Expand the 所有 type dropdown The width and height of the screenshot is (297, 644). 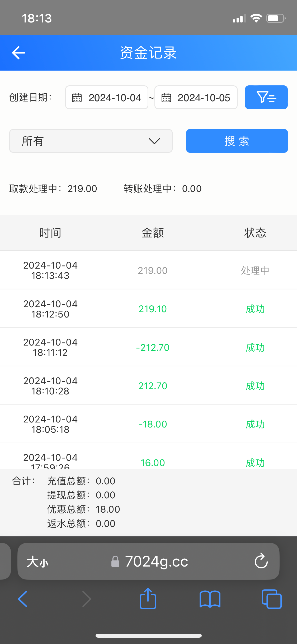click(x=91, y=141)
